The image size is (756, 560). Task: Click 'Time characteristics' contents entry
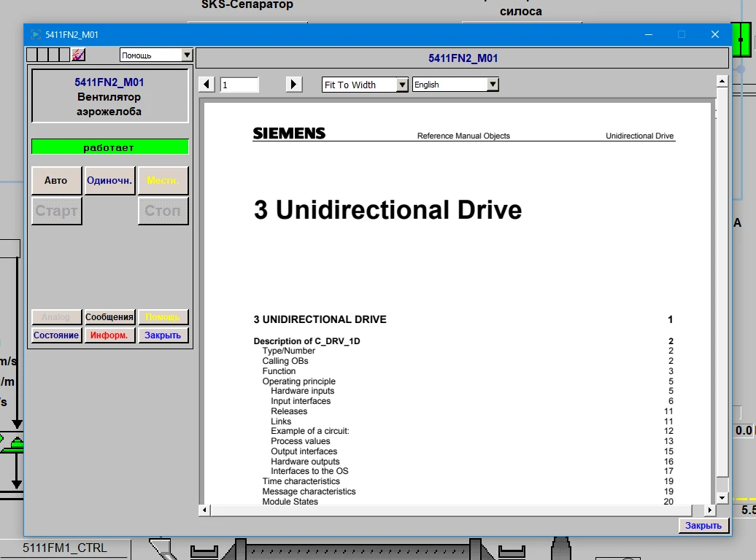301,481
